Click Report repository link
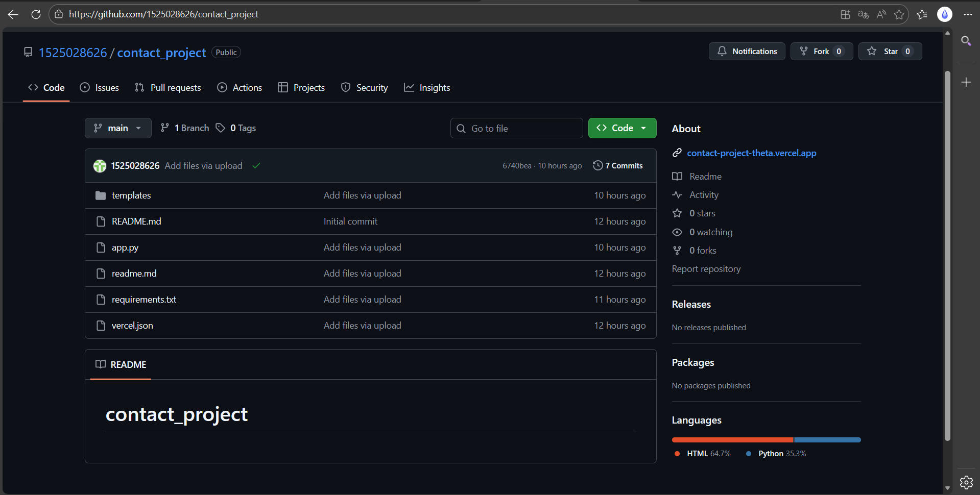This screenshot has width=980, height=495. [706, 269]
